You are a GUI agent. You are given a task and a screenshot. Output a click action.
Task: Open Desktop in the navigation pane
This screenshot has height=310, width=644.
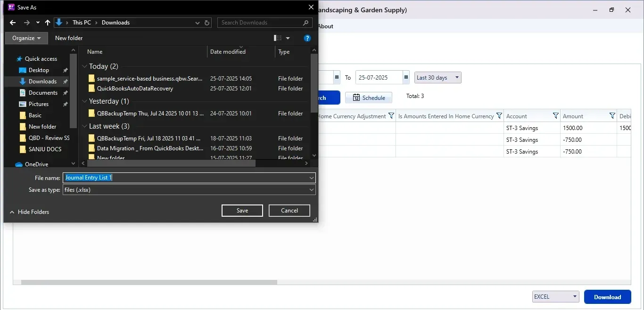[x=38, y=70]
